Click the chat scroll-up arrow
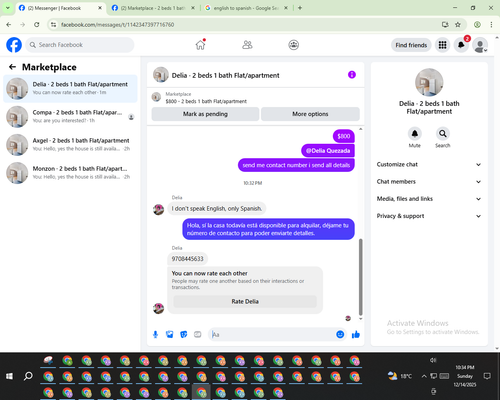500x400 pixels. pyautogui.click(x=360, y=129)
